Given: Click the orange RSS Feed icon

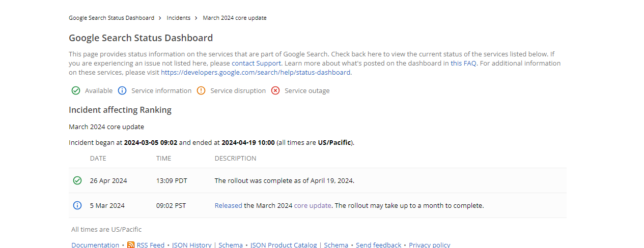Looking at the screenshot, I should pyautogui.click(x=131, y=245).
